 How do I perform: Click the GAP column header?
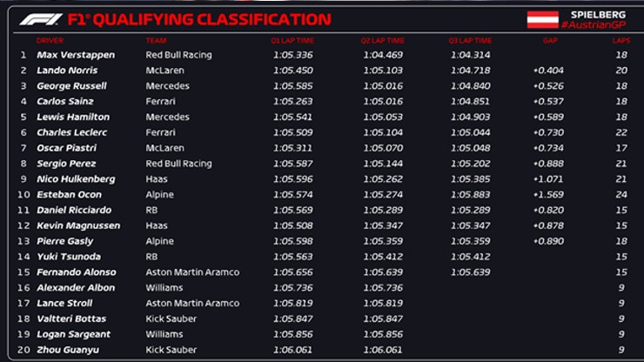549,40
